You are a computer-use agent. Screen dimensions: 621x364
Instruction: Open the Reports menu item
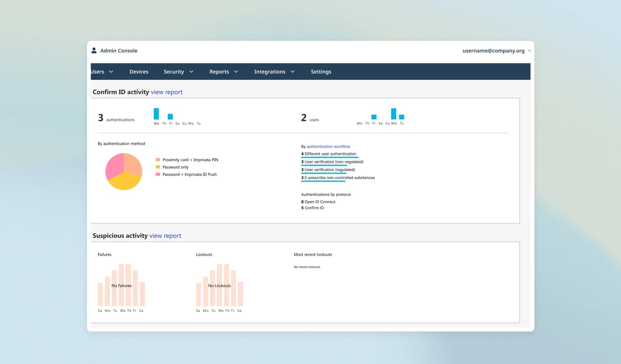[x=219, y=71]
